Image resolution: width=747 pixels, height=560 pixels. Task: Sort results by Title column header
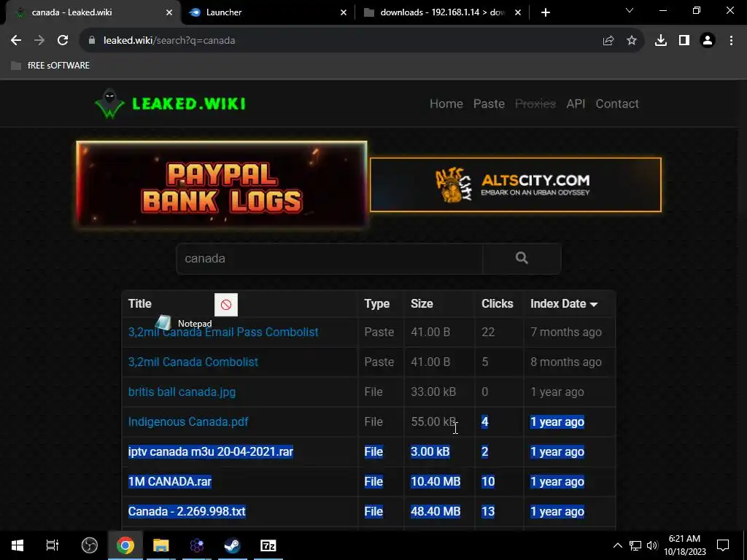[139, 304]
